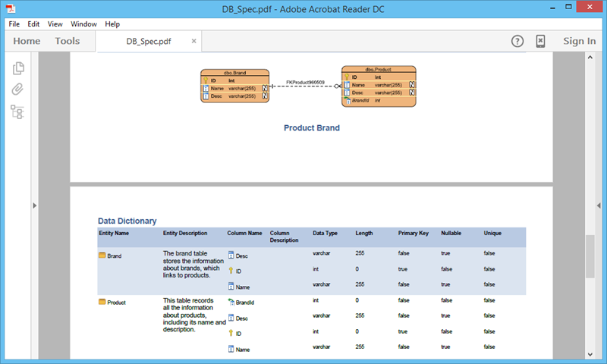Image resolution: width=607 pixels, height=364 pixels.
Task: Click Product Name column icon in dictionary
Action: 231,349
